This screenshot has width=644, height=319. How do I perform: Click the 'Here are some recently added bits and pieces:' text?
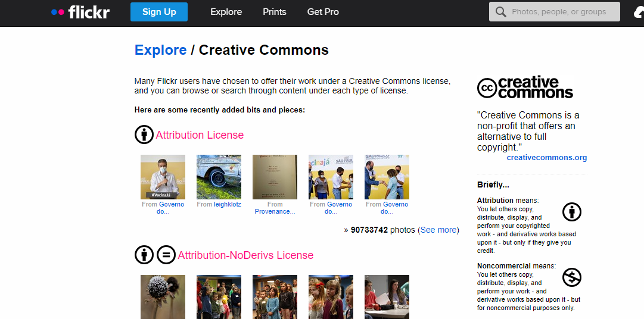tap(220, 110)
